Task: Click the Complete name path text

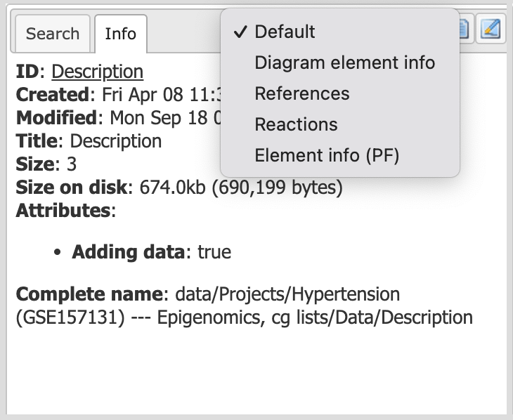Action: point(245,306)
